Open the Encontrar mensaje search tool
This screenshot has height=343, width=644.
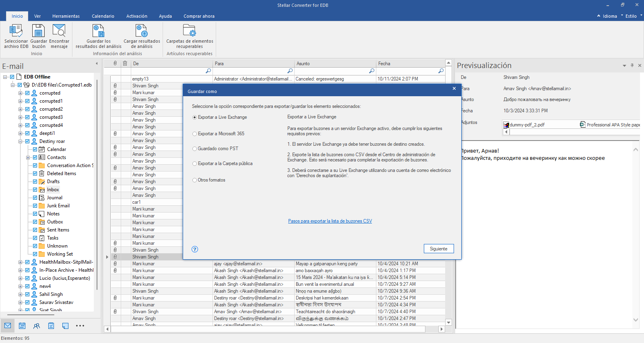pos(59,36)
